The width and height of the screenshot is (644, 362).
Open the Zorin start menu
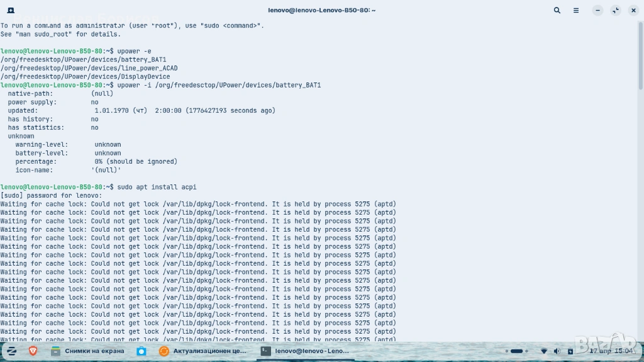(11, 351)
